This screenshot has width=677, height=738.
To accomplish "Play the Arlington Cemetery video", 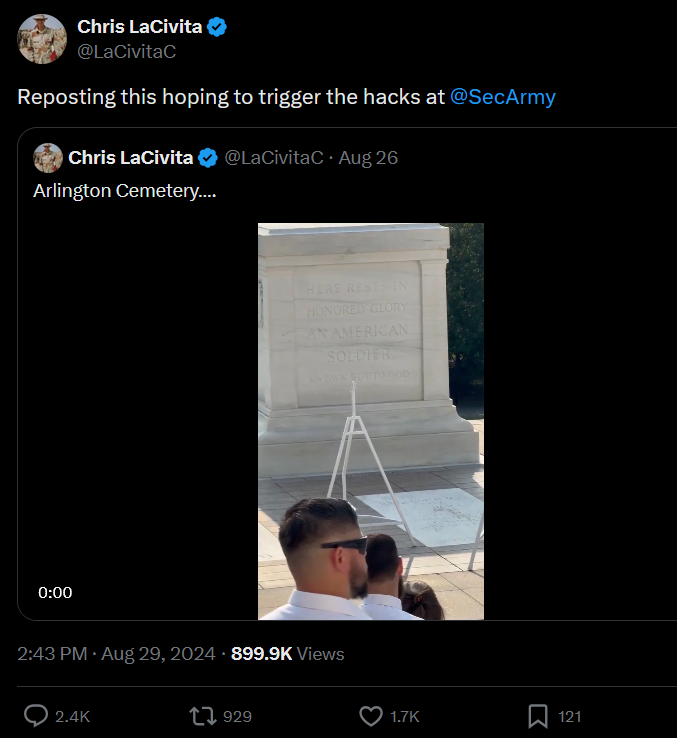I will click(371, 420).
